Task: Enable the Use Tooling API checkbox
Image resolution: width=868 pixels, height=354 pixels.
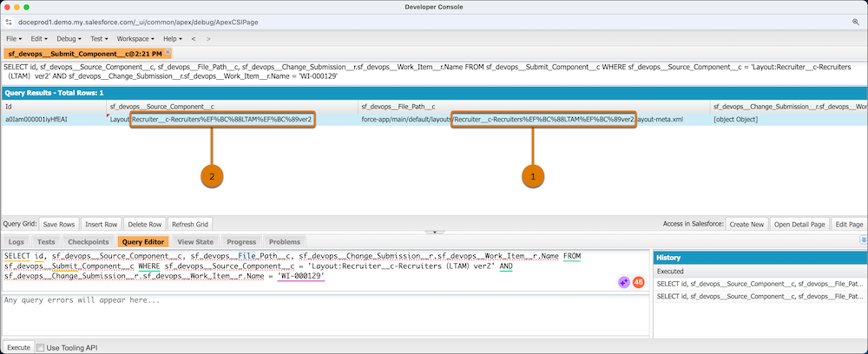Action: (x=41, y=348)
